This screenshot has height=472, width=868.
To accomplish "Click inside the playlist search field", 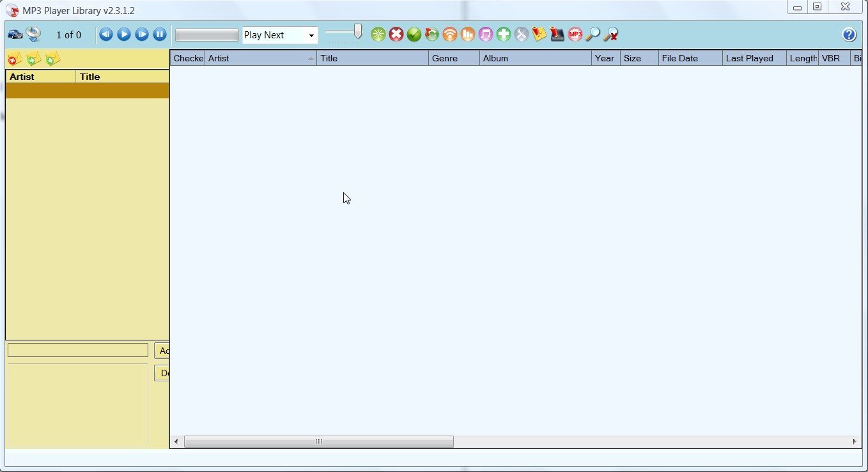I will tap(77, 349).
